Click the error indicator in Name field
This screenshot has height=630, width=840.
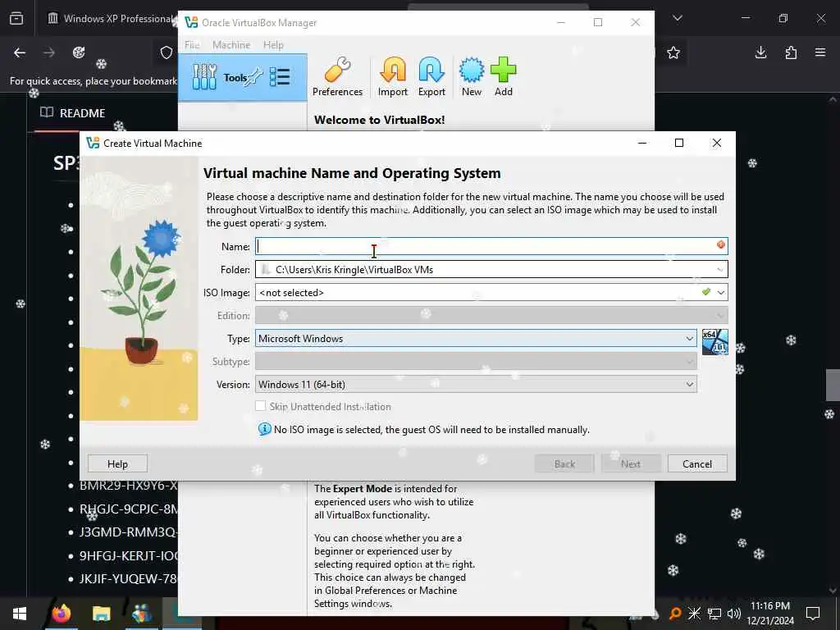pos(720,244)
